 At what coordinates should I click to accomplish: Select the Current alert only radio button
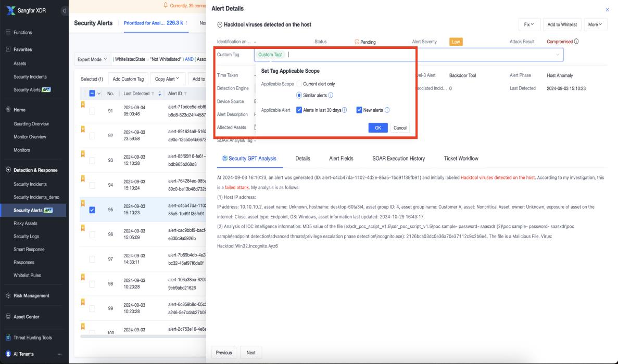[x=299, y=84]
